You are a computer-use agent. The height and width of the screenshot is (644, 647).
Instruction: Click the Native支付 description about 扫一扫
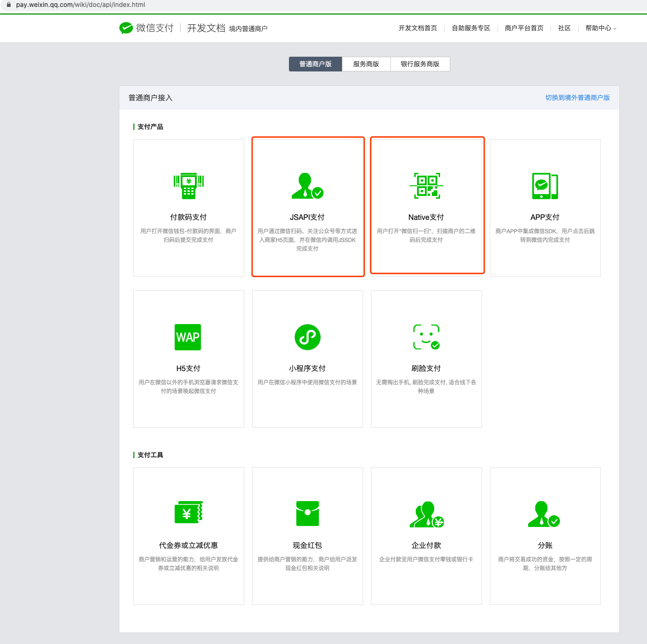coord(426,236)
